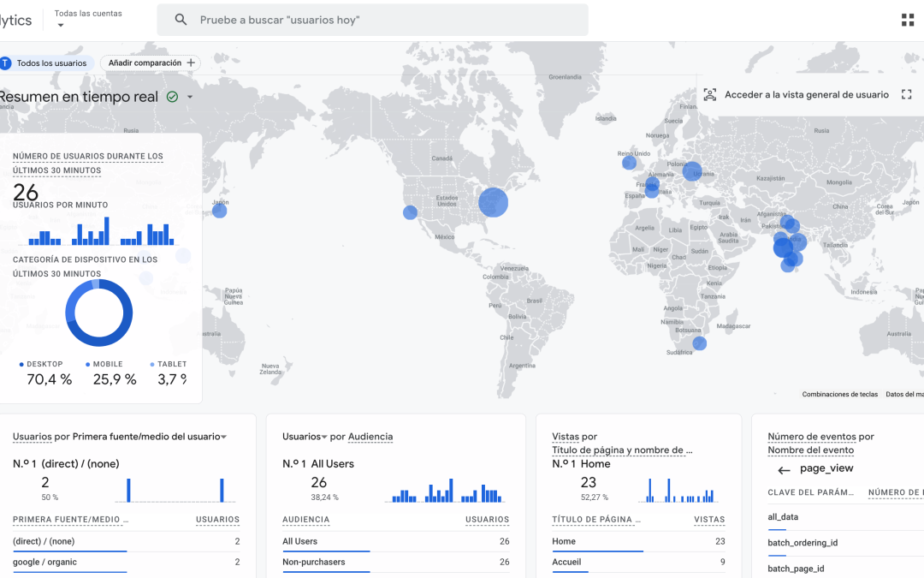Click the user snapshot icon

tap(710, 95)
